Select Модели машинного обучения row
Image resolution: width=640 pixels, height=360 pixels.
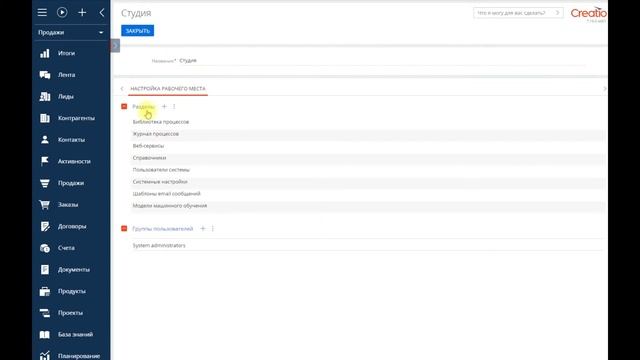367,206
